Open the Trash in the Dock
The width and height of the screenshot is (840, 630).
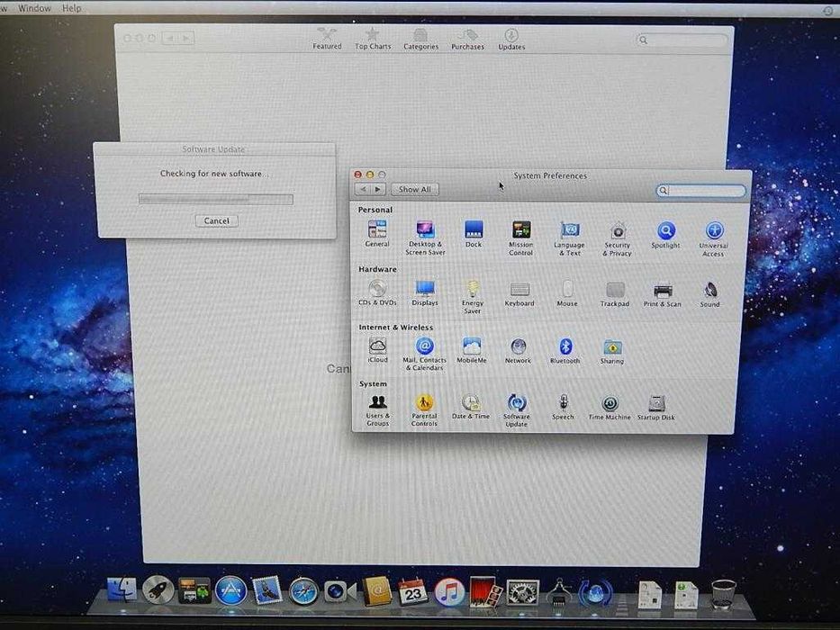point(723,594)
